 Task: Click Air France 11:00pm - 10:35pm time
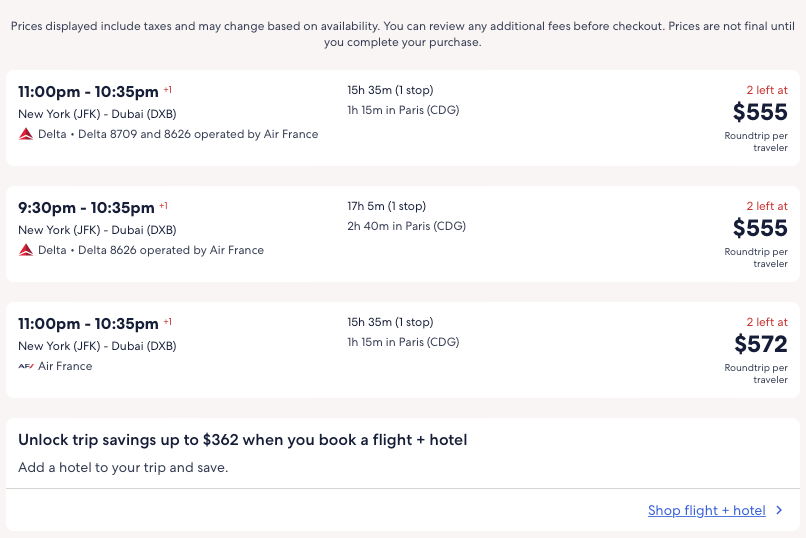(x=88, y=324)
